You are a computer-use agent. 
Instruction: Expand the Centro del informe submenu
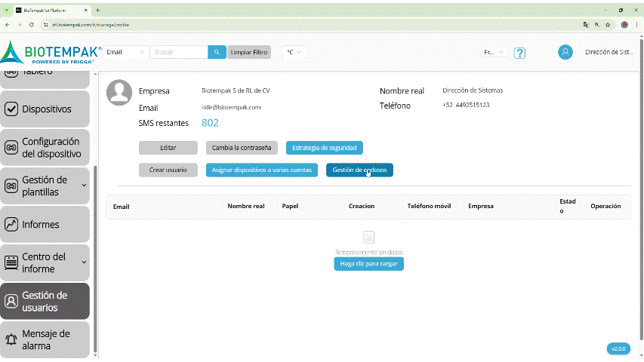click(x=84, y=262)
